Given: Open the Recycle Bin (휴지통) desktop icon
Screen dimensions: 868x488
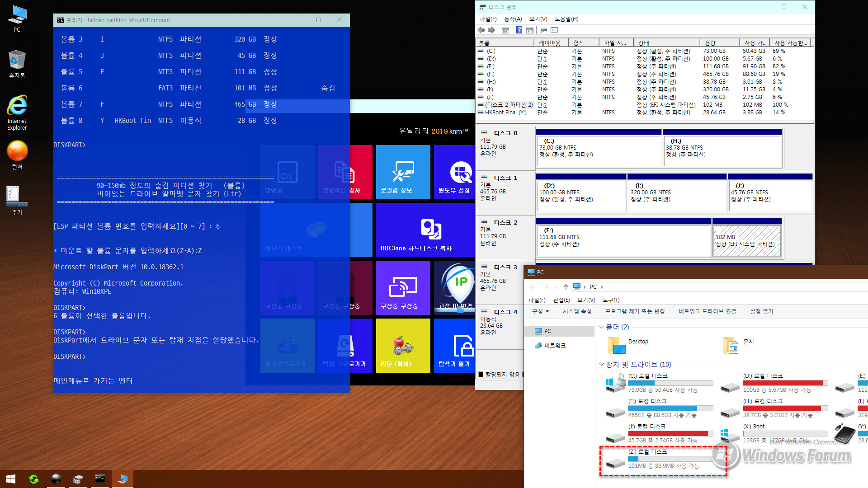Looking at the screenshot, I should (17, 64).
